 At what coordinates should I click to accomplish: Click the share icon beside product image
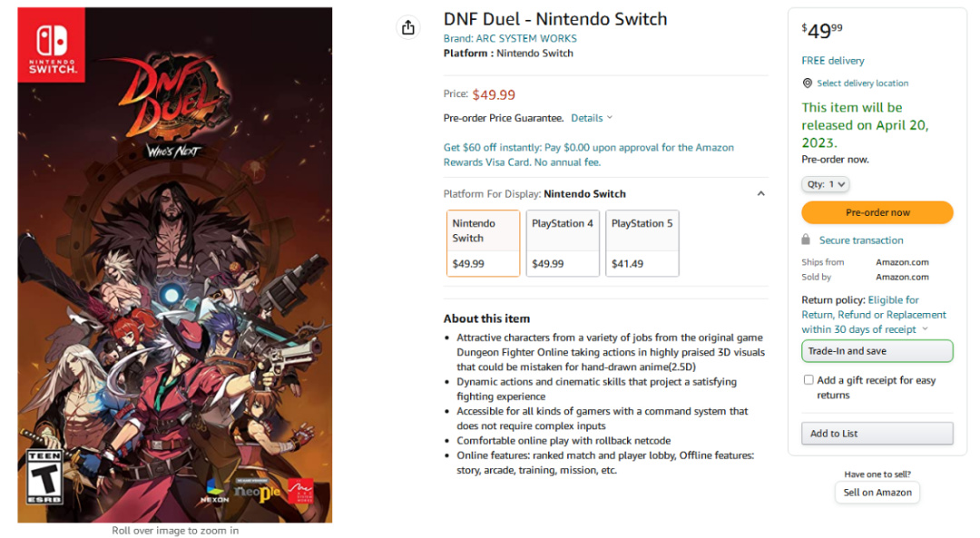(x=408, y=28)
